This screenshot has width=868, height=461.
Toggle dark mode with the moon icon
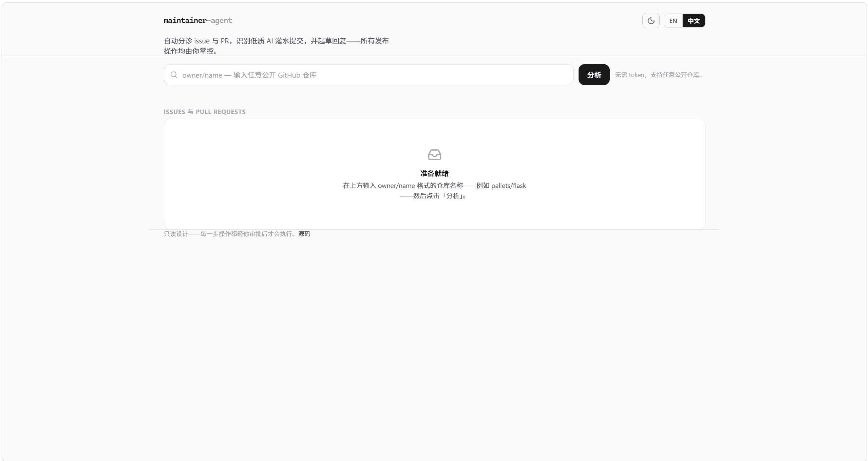[x=651, y=21]
